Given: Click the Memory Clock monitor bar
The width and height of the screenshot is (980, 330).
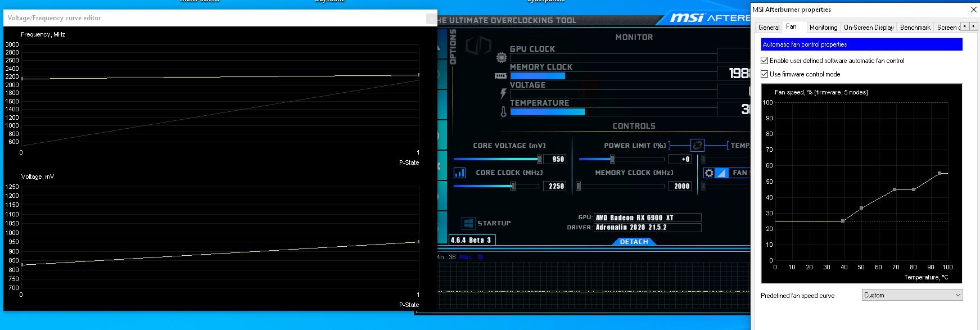Looking at the screenshot, I should pos(613,76).
